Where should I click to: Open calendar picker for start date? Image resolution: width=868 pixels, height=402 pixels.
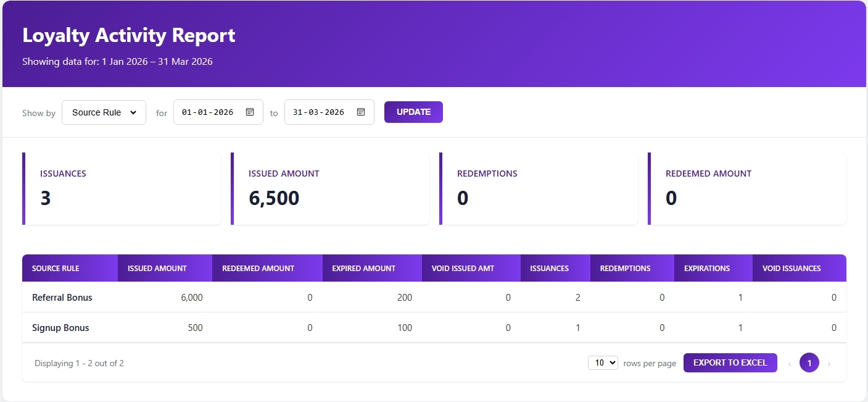[250, 112]
